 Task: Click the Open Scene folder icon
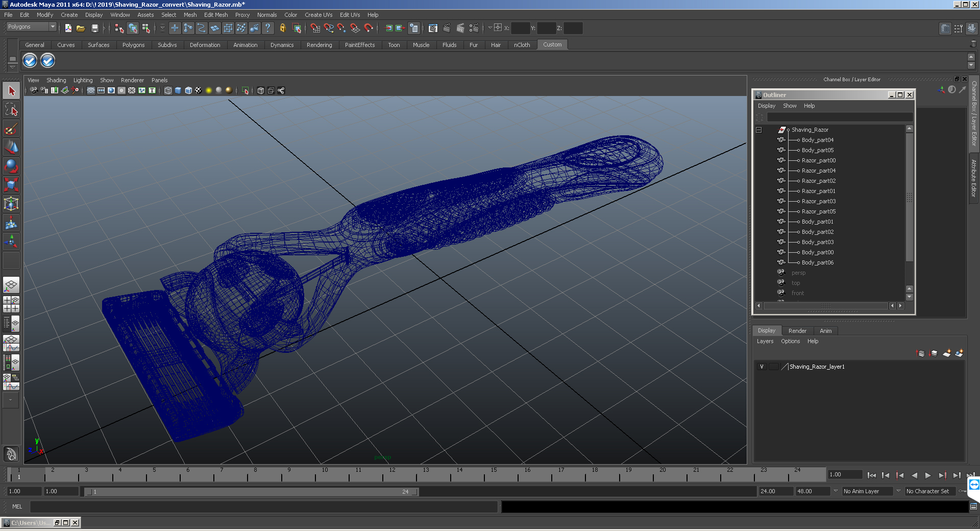pos(81,28)
